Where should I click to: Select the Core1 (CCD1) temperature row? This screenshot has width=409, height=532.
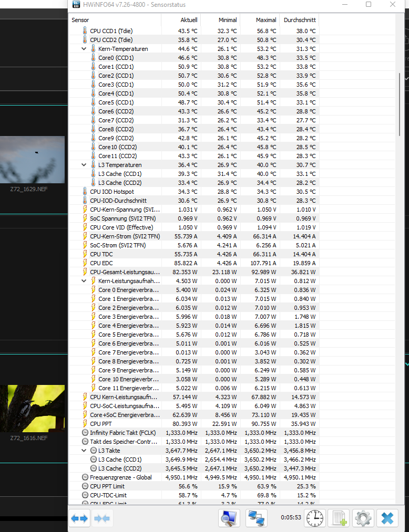click(193, 67)
